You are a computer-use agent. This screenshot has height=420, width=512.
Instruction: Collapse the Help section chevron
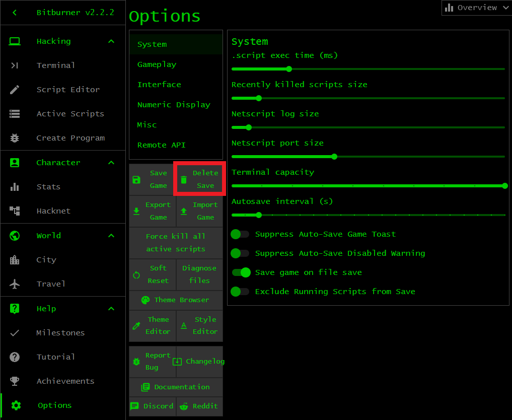[111, 309]
